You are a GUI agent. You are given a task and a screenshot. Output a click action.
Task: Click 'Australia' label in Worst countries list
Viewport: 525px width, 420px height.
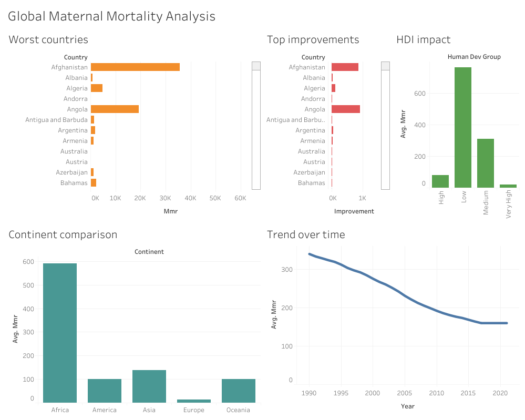[74, 151]
